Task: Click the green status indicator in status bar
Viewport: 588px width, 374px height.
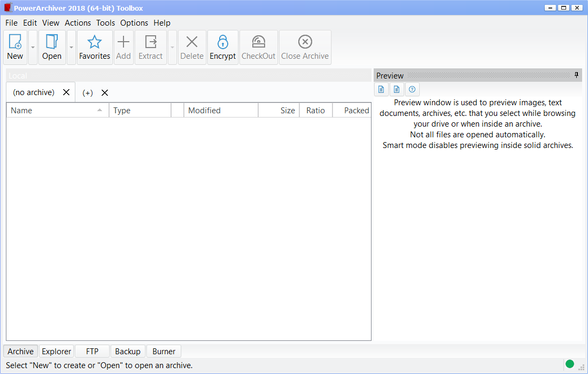Action: (x=570, y=364)
